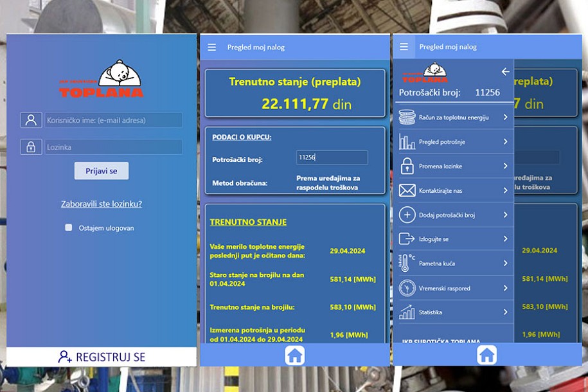Click the Trenutno stanje (preplata) balance card
Image resolution: width=588 pixels, height=392 pixels.
(x=295, y=93)
